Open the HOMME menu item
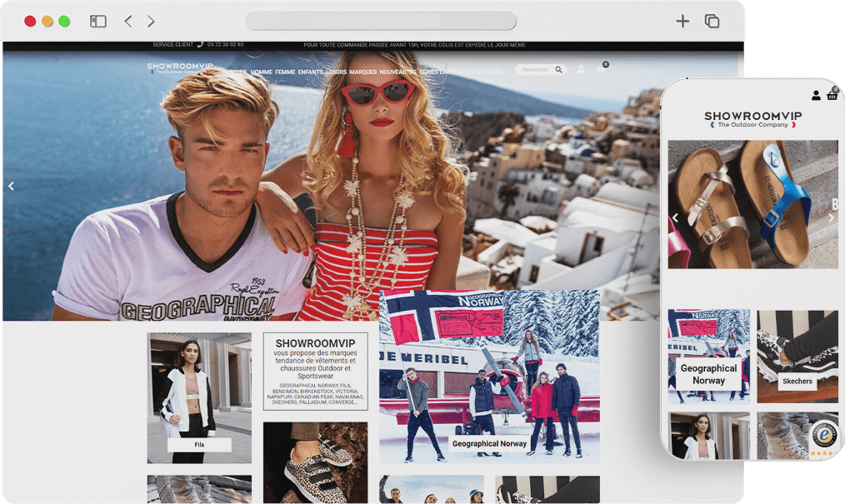845x504 pixels. (261, 72)
